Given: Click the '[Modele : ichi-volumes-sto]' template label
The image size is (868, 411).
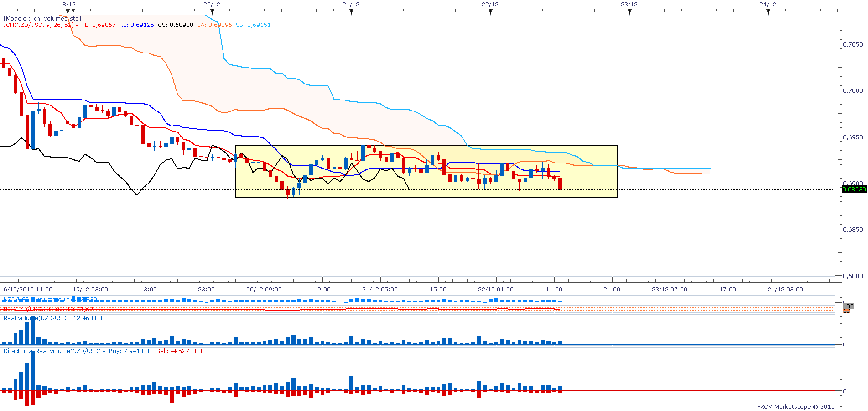Looking at the screenshot, I should pos(42,19).
